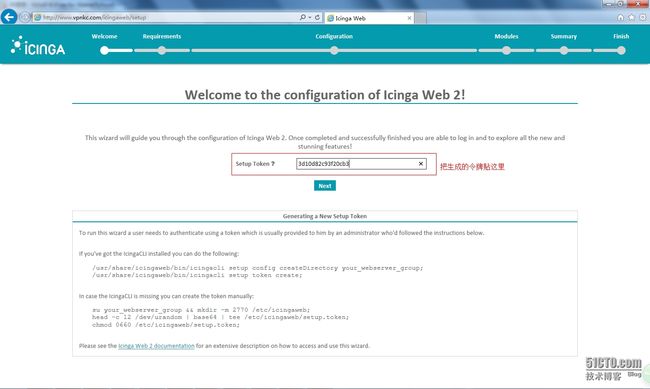Click the Summary label in wizard header
Screen dimensions: 650x389
pyautogui.click(x=564, y=36)
